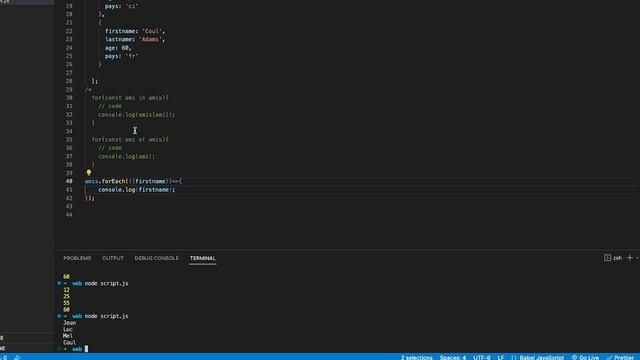Click line number 40 in the gutter
Screen dimensions: 640x360
coord(69,181)
